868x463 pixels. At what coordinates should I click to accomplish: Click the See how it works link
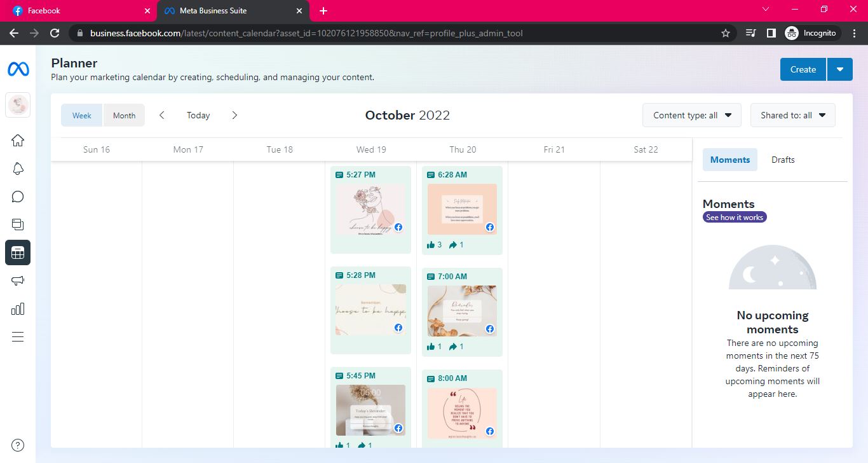(x=735, y=217)
